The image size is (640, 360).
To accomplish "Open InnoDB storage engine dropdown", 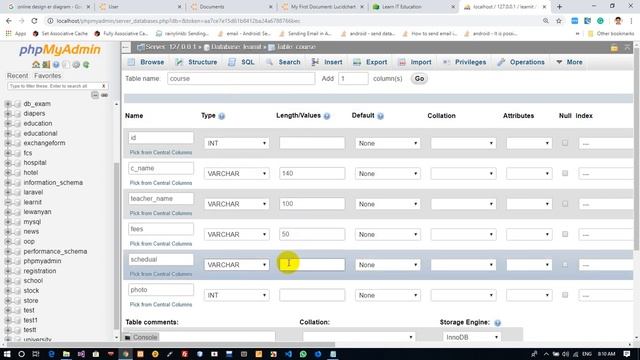I will [x=471, y=337].
